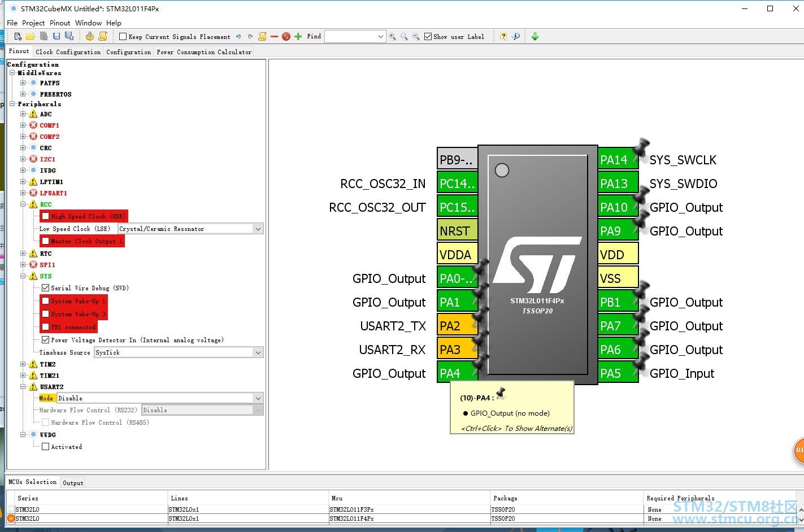Toggle Serial Wire Debug (SWD) checkbox
This screenshot has width=804, height=532.
(46, 288)
